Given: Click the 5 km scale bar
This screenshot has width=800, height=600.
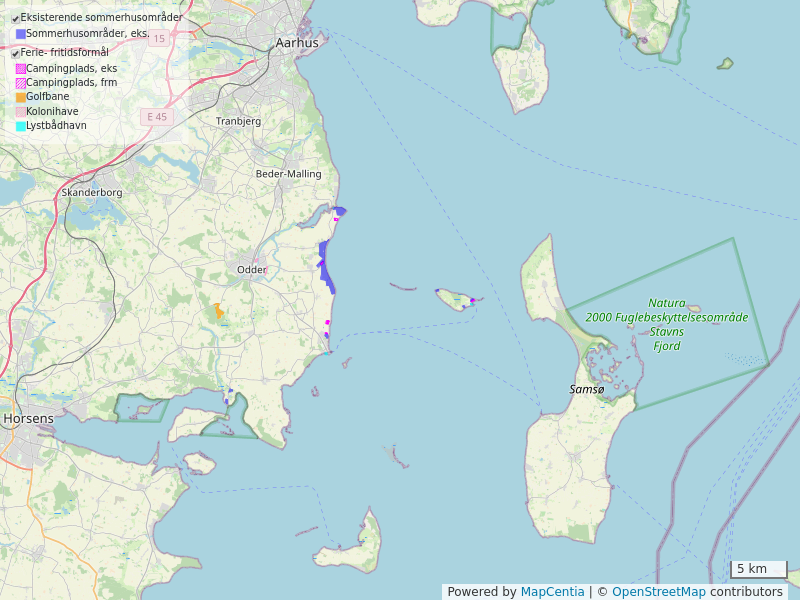Looking at the screenshot, I should [758, 569].
